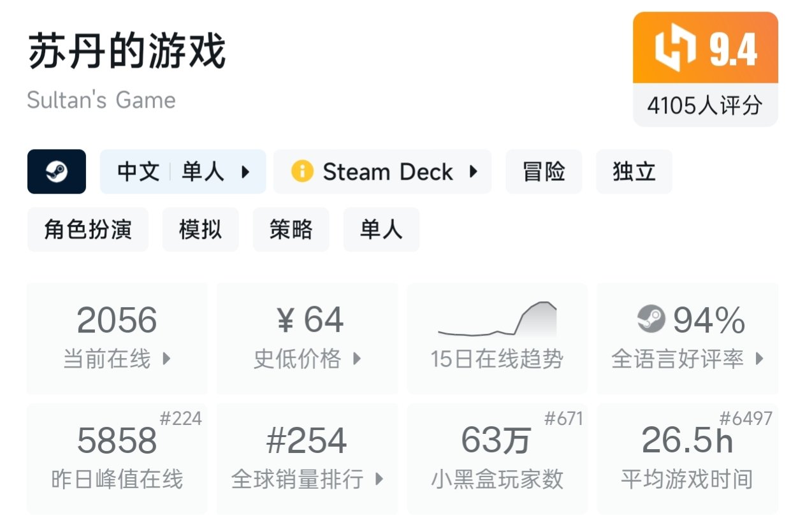Select the 独立 genre tag
This screenshot has width=805, height=532.
pyautogui.click(x=634, y=171)
